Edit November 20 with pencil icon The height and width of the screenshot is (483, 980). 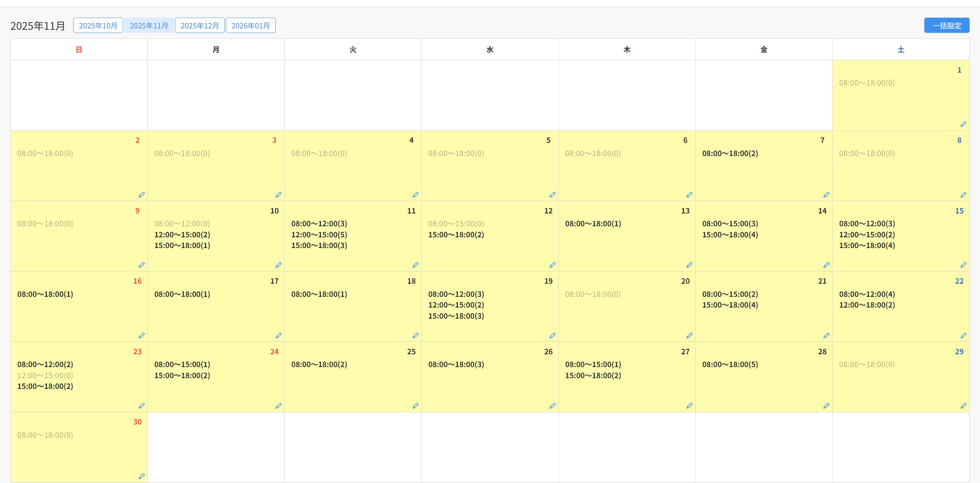tap(689, 335)
